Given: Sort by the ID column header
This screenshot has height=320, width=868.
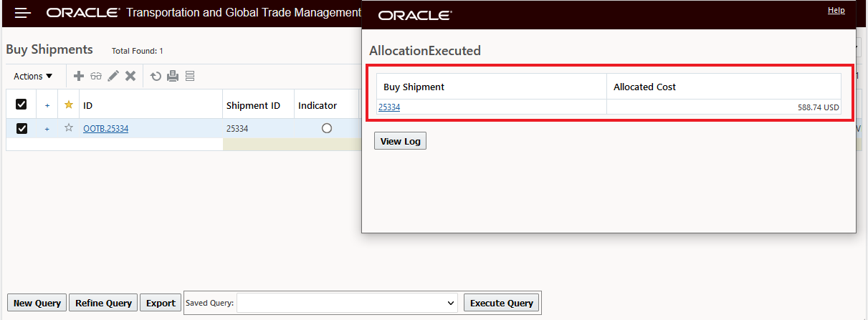Looking at the screenshot, I should 88,105.
